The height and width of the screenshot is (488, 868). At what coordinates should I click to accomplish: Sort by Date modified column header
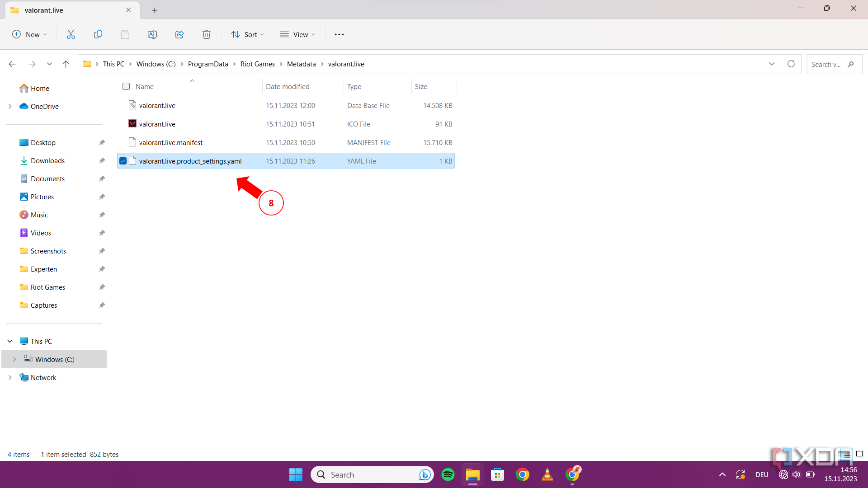click(x=288, y=86)
